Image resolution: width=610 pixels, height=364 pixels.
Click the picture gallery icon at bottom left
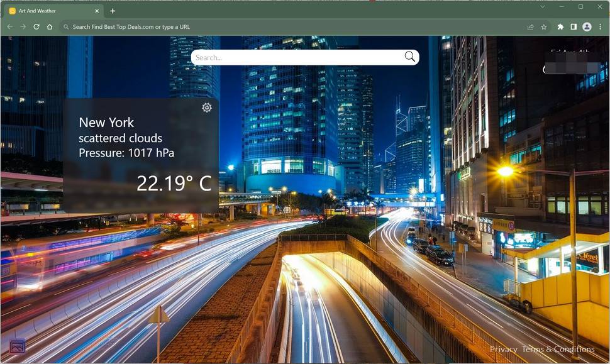[x=17, y=346]
